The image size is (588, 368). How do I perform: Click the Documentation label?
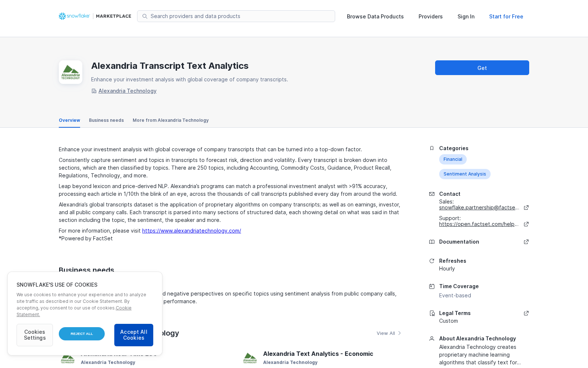point(459,242)
